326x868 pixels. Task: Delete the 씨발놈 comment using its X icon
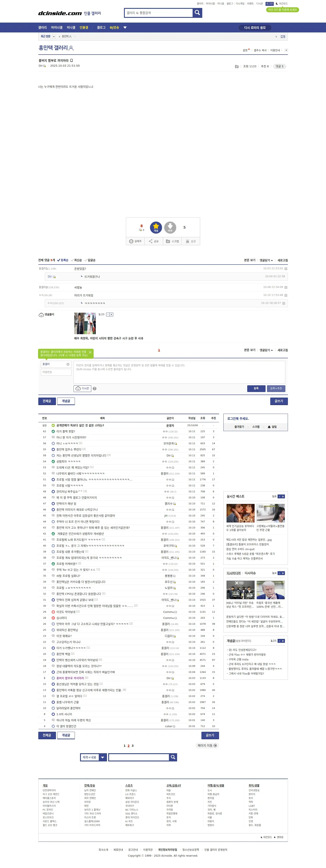(x=286, y=287)
